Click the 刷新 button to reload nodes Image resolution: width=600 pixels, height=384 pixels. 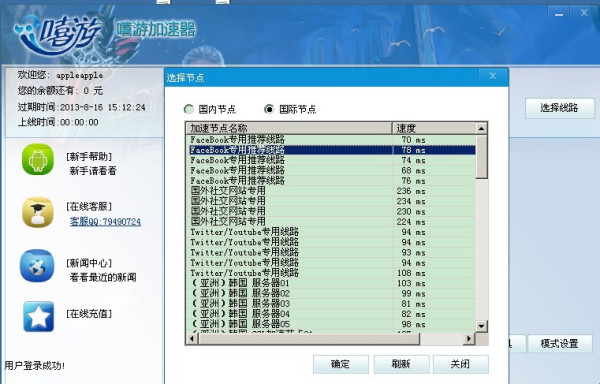[x=401, y=364]
